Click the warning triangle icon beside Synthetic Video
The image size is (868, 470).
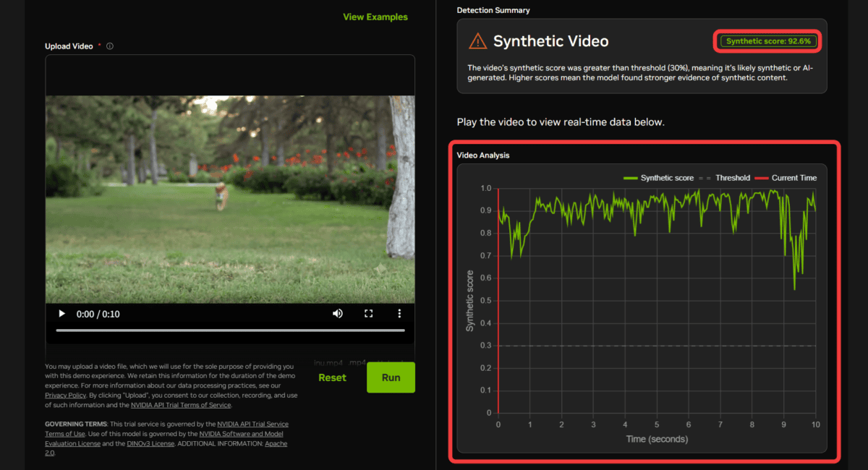(477, 41)
